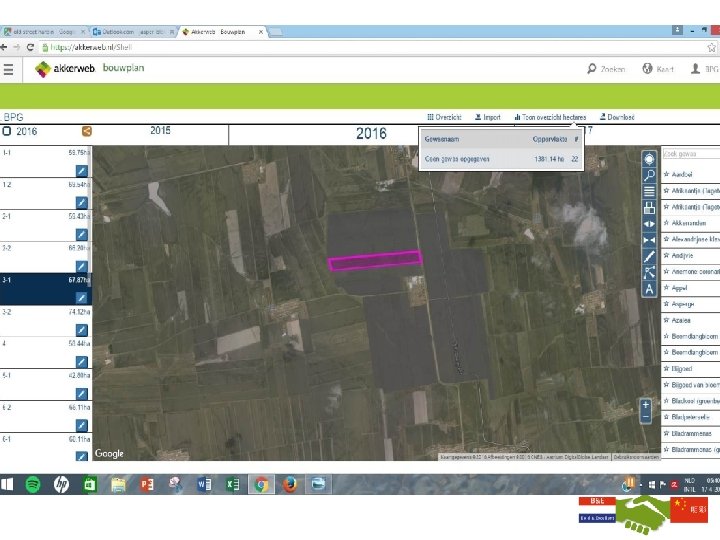Screen dimensions: 720x540
Task: Sort by Oppervlakte column header
Action: coord(550,139)
